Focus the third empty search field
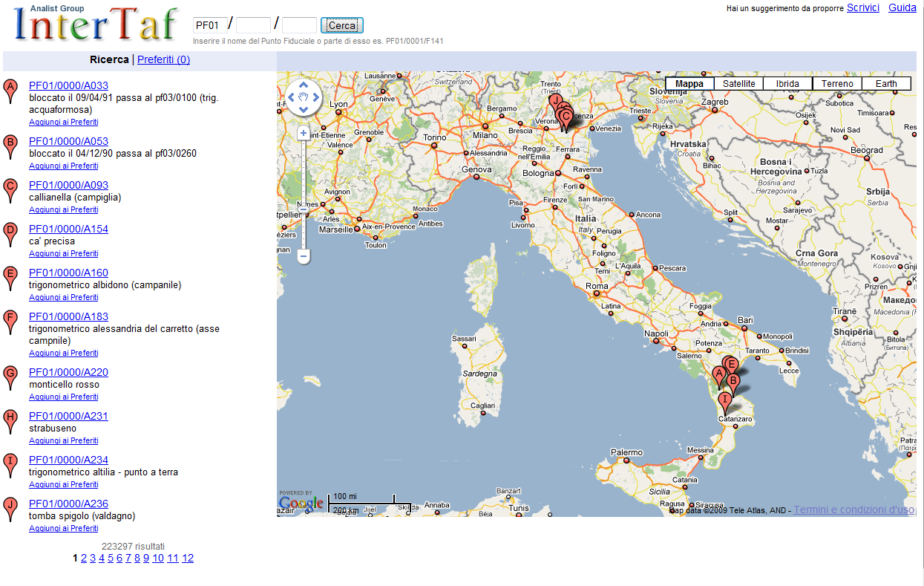 point(300,25)
